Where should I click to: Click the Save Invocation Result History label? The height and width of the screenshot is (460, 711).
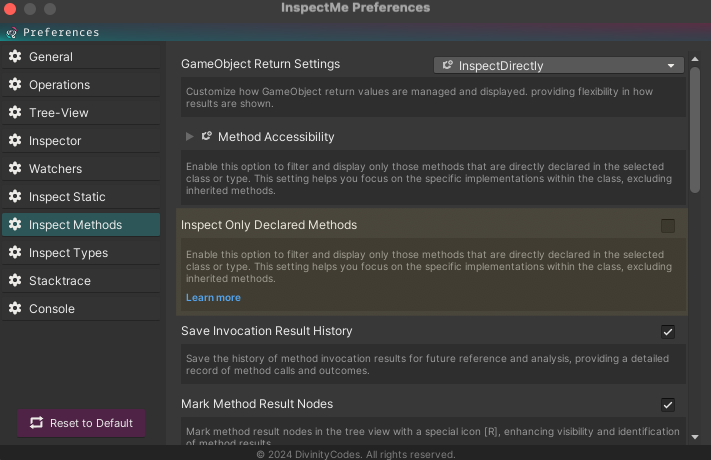(x=267, y=331)
